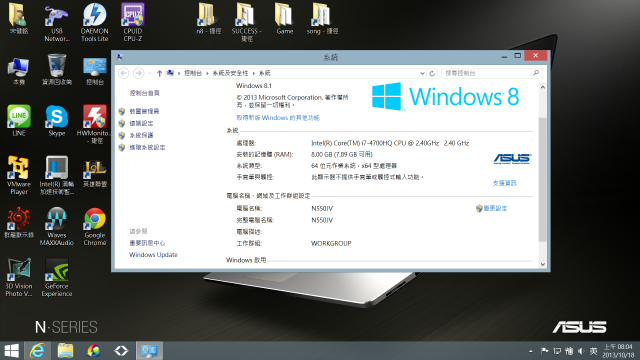Click scrollbar up arrow in System window
Viewport: 640px width, 360px height.
[x=542, y=87]
